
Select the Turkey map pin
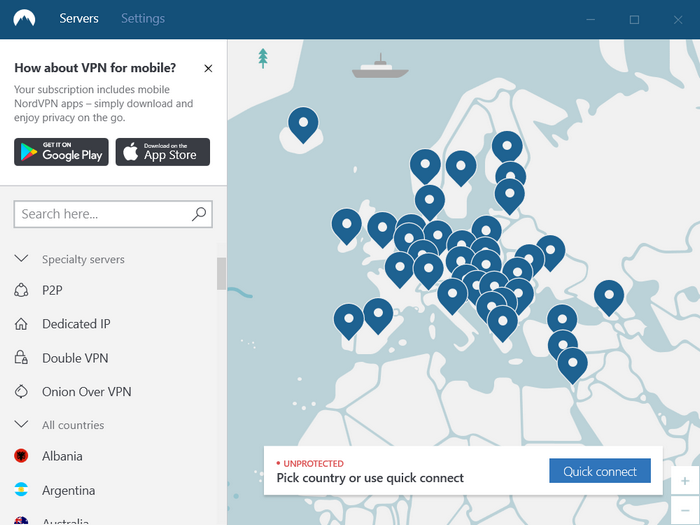coord(562,320)
